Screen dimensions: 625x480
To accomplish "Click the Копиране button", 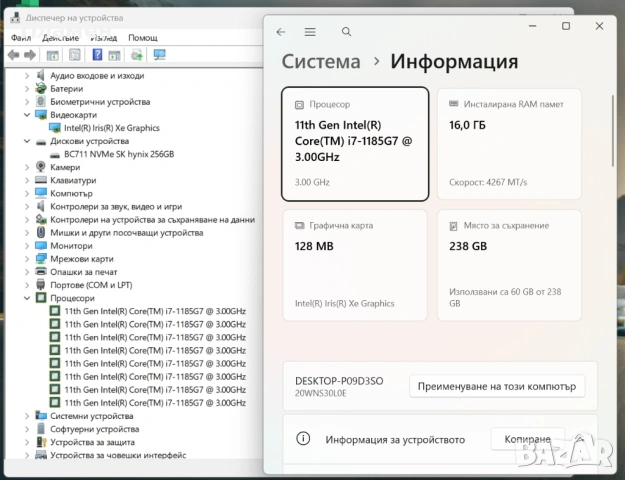I will pos(527,439).
